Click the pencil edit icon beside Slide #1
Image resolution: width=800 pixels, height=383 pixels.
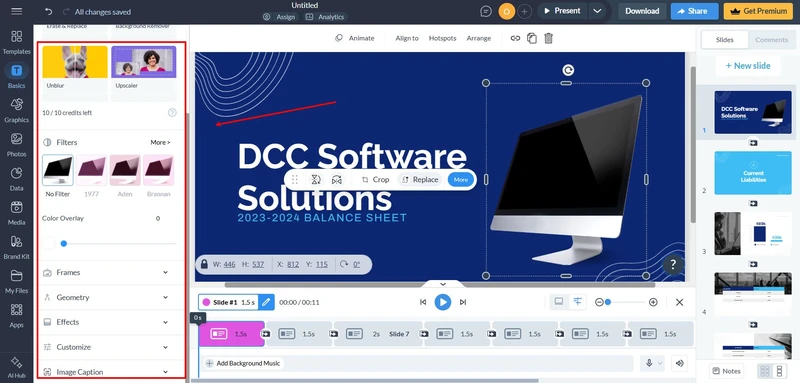(x=266, y=302)
